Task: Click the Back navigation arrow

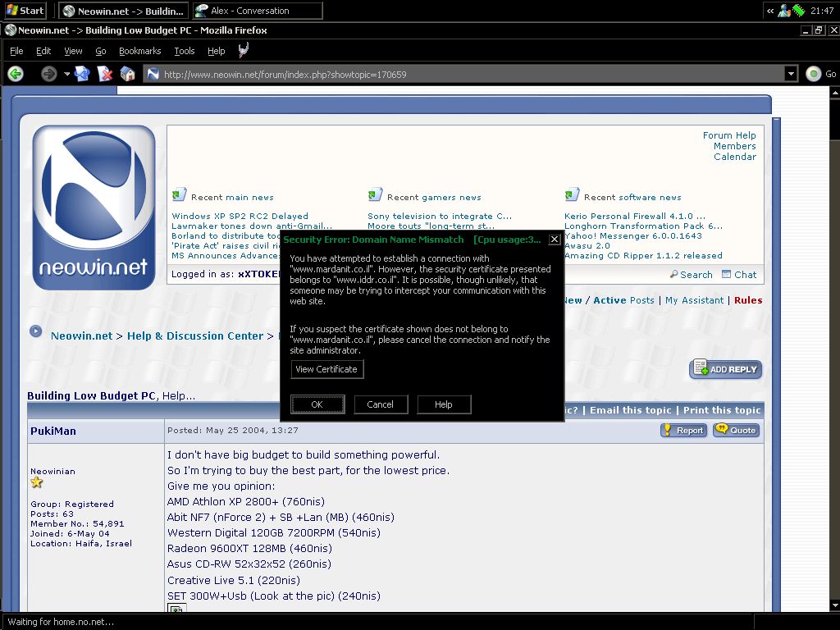Action: click(x=15, y=74)
